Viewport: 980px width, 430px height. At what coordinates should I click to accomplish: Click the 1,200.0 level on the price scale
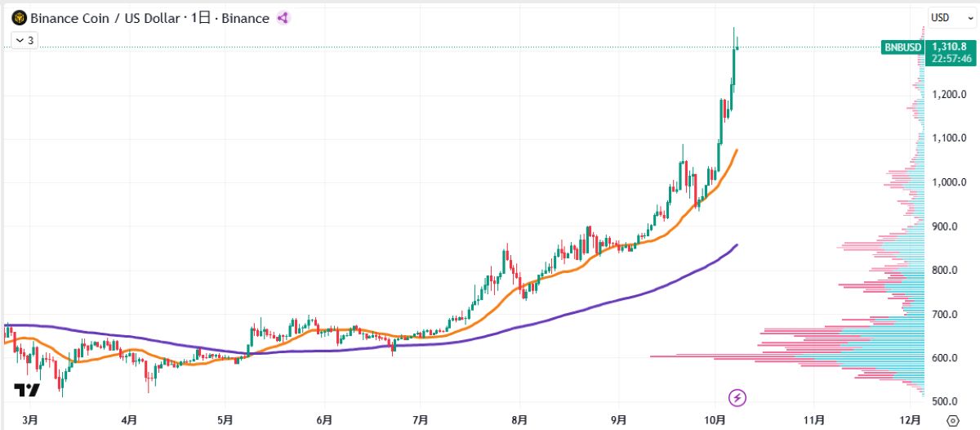951,94
